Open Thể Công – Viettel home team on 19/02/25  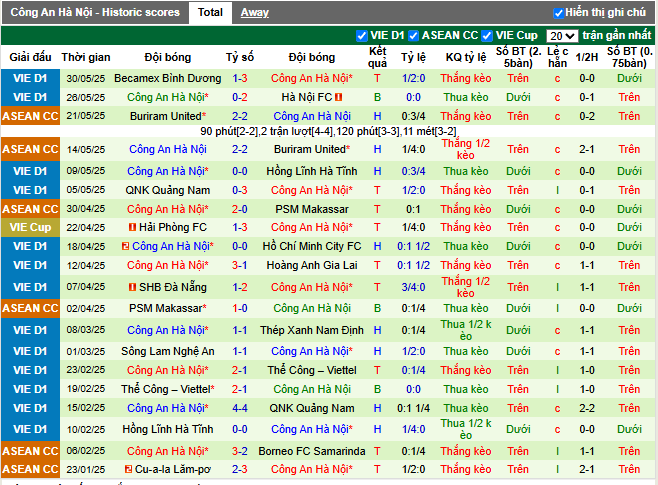click(168, 389)
